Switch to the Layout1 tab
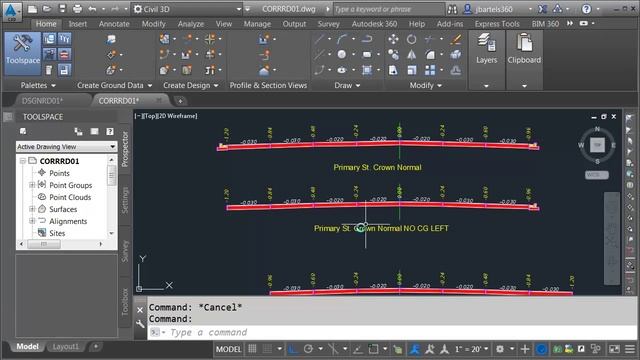640x360 pixels. 66,347
